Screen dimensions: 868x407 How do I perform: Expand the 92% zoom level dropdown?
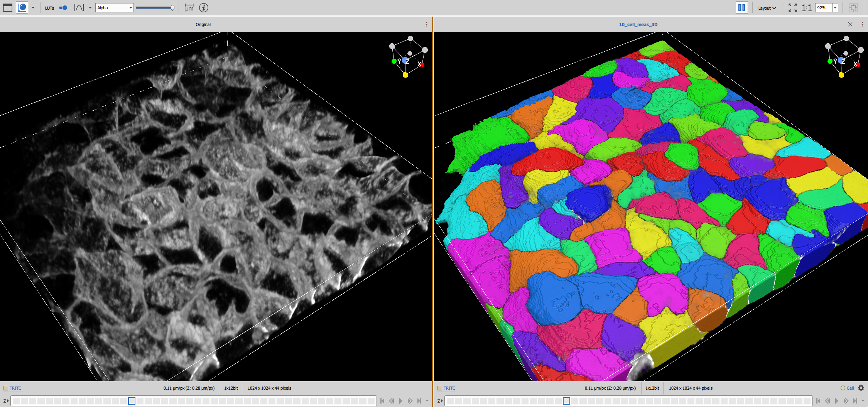pos(835,8)
